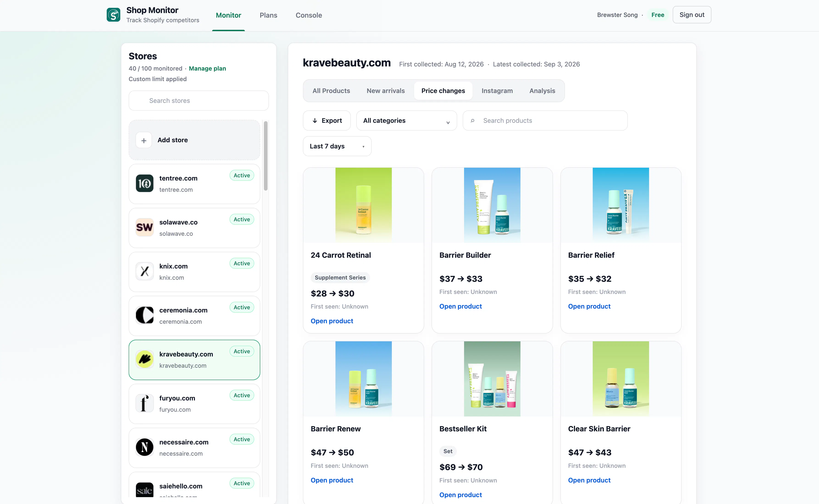Open product link for Barrier Builder
This screenshot has width=819, height=504.
pos(460,306)
